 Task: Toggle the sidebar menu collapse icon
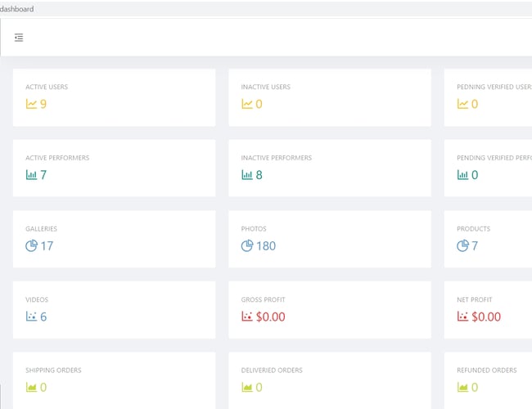point(19,38)
